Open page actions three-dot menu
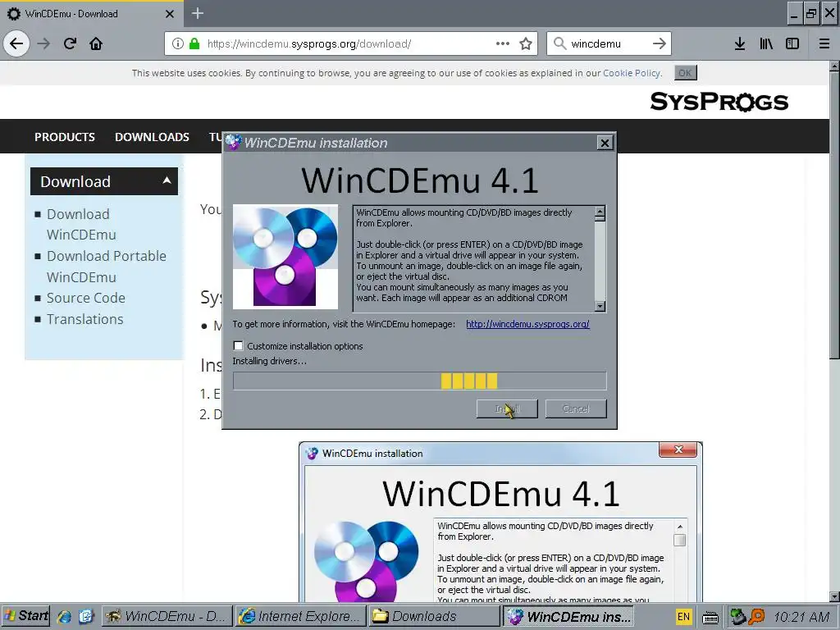This screenshot has height=630, width=840. tap(503, 43)
